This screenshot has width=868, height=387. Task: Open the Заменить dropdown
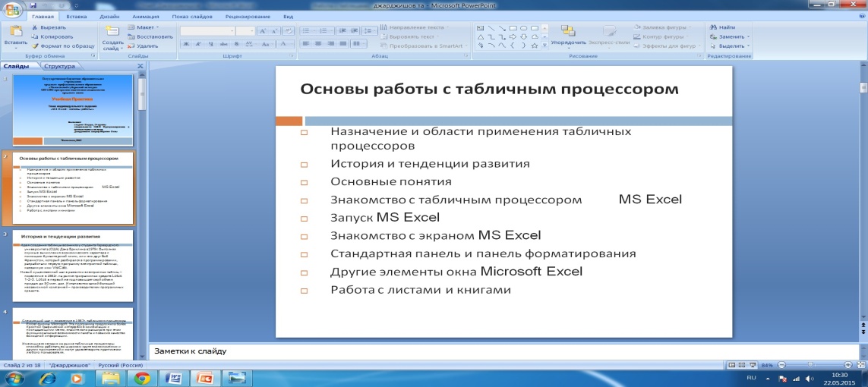pos(730,36)
